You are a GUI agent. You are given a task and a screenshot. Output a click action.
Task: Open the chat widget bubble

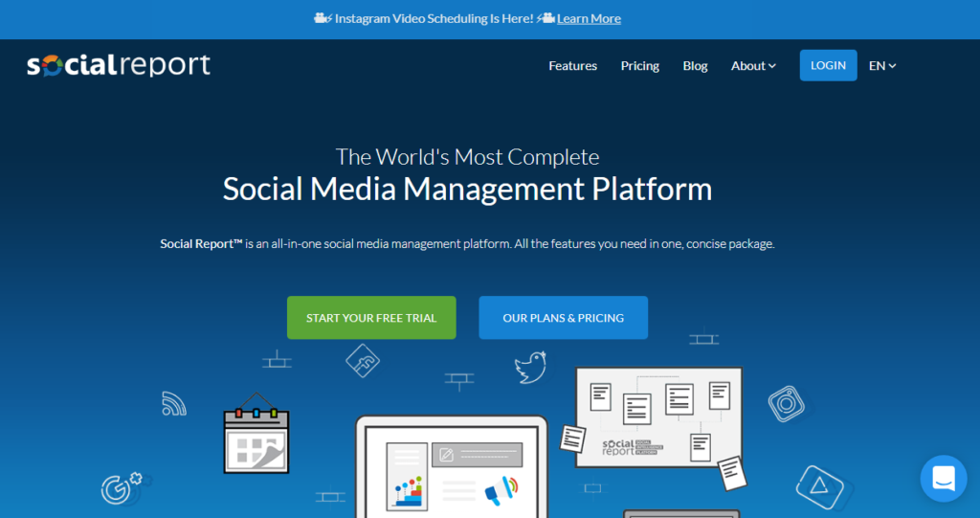pyautogui.click(x=943, y=479)
